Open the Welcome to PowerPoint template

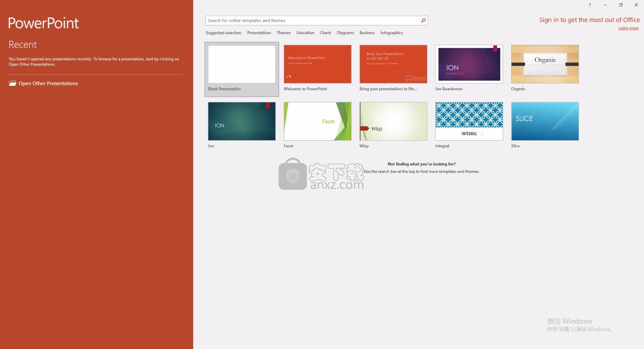(317, 64)
